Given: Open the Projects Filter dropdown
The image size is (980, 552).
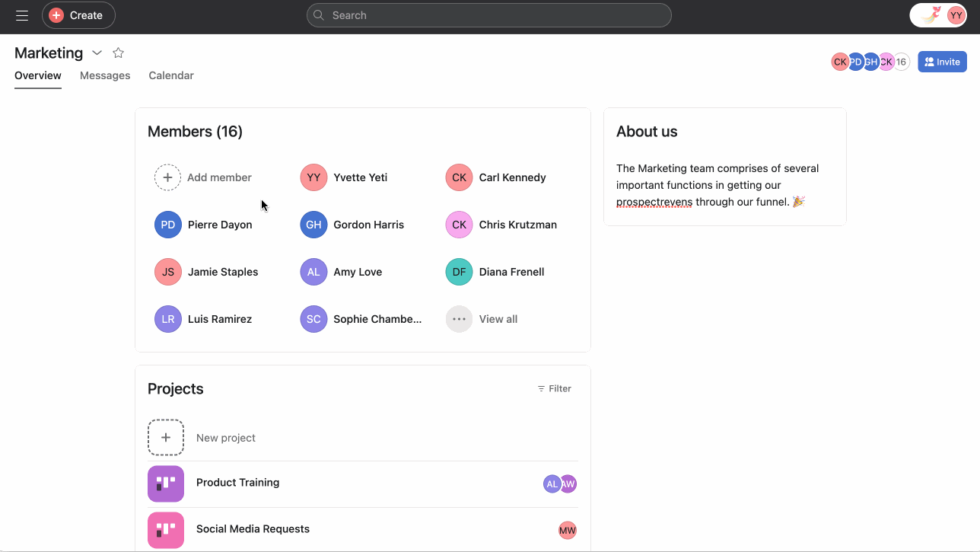Looking at the screenshot, I should click(554, 388).
